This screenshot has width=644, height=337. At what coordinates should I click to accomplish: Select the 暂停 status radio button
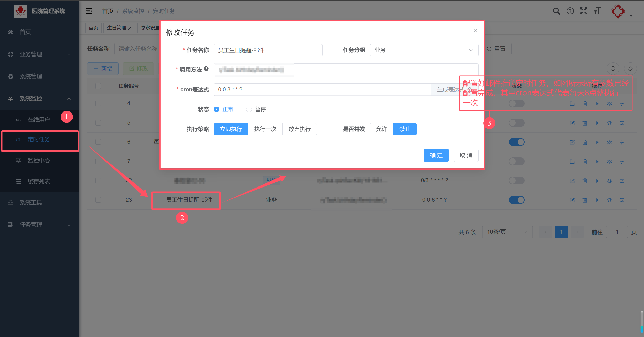click(249, 109)
